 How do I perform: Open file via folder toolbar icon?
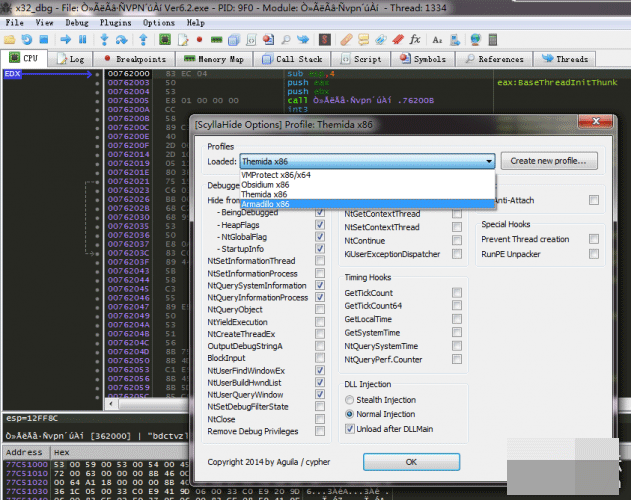pos(10,39)
